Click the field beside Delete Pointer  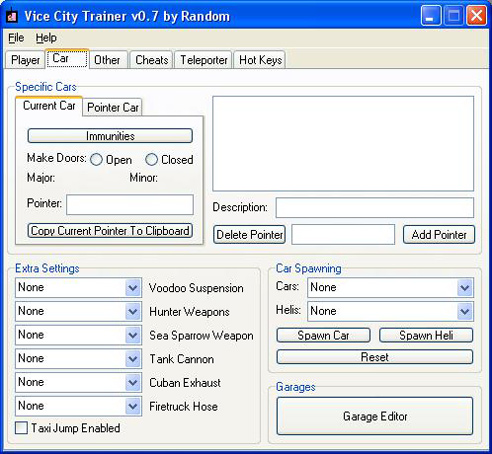point(343,234)
